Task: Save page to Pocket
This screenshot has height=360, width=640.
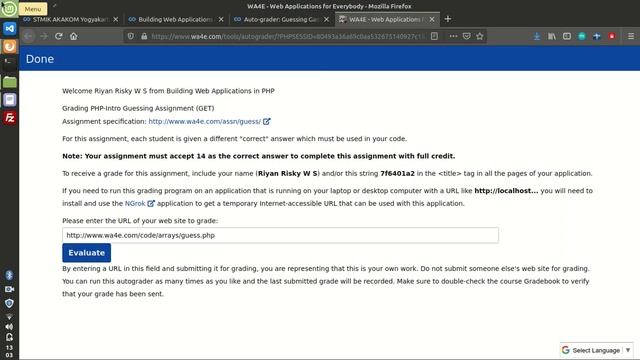Action: pyautogui.click(x=467, y=36)
